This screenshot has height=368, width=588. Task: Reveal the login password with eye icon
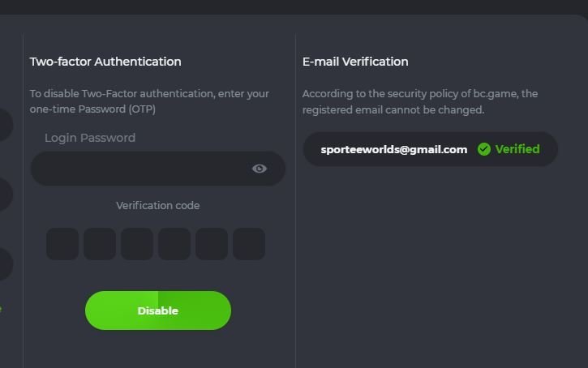coord(260,169)
